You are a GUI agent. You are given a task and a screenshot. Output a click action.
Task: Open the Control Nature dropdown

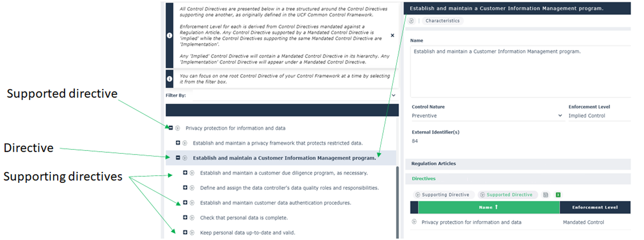click(560, 116)
